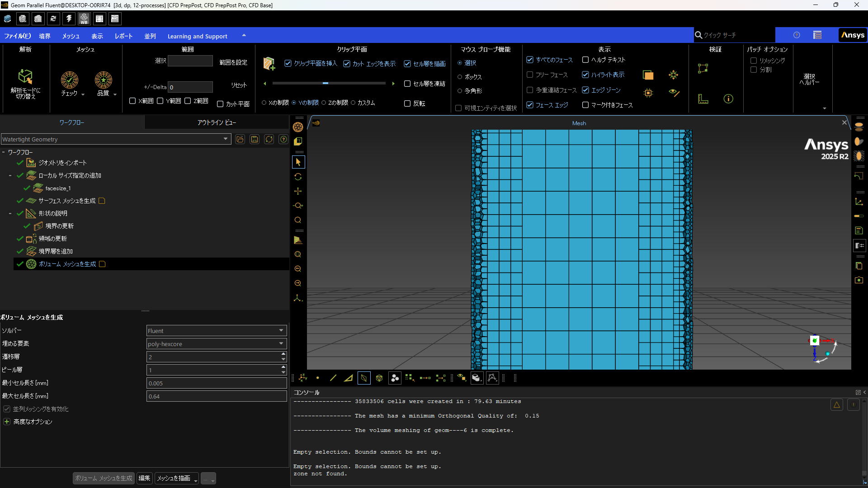Expand the advanced options section

7,422
